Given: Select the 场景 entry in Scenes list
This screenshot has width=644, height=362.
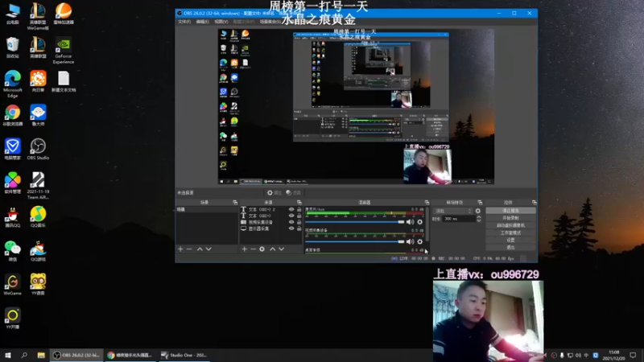Looking at the screenshot, I should [207, 209].
